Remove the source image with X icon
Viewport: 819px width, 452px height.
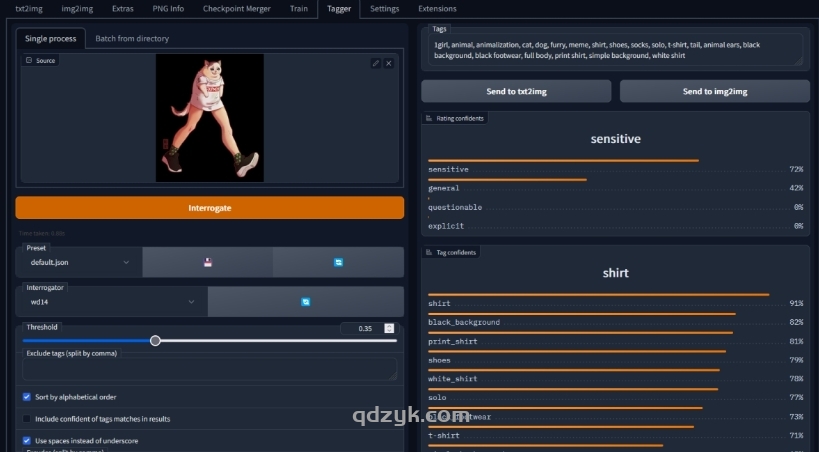point(389,63)
